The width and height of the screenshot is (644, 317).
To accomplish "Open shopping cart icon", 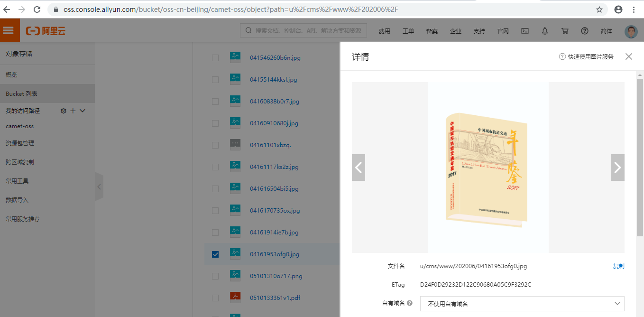I will pos(565,31).
